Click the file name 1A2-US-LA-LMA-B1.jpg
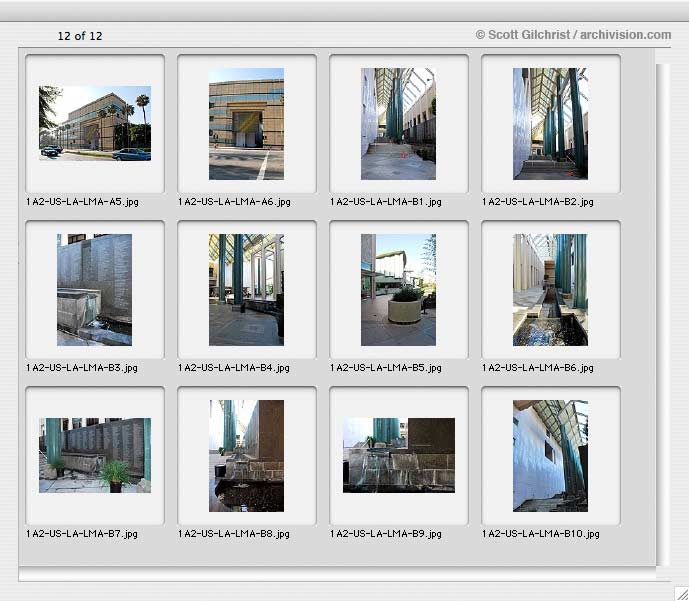 point(386,202)
